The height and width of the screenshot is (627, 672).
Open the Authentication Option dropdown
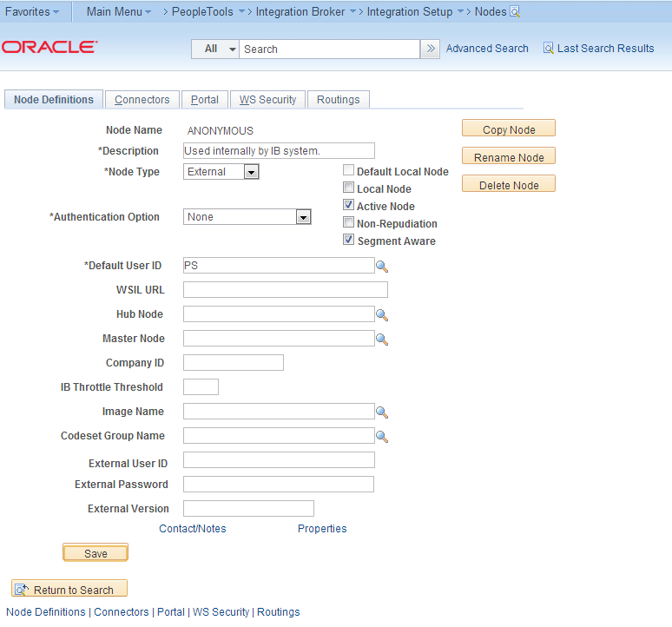pos(247,217)
